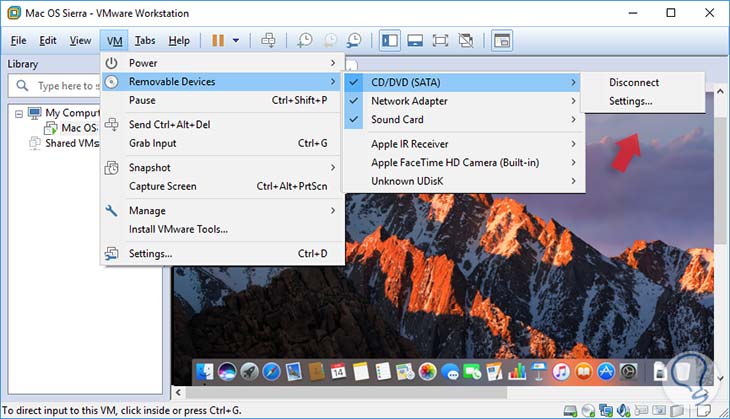Image resolution: width=730 pixels, height=419 pixels.
Task: Open FaceTime icon in dock
Action: click(x=472, y=372)
